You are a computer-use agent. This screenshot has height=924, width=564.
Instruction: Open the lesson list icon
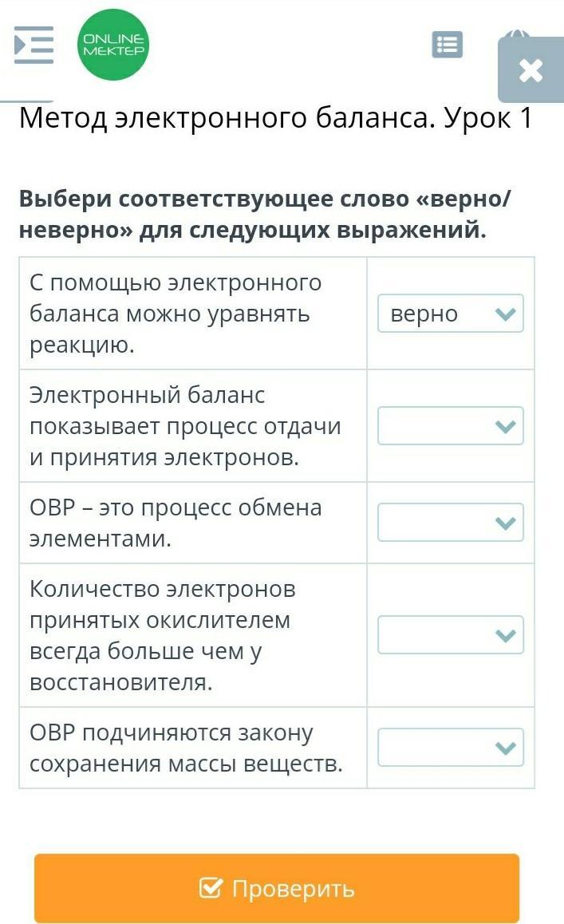(x=447, y=45)
